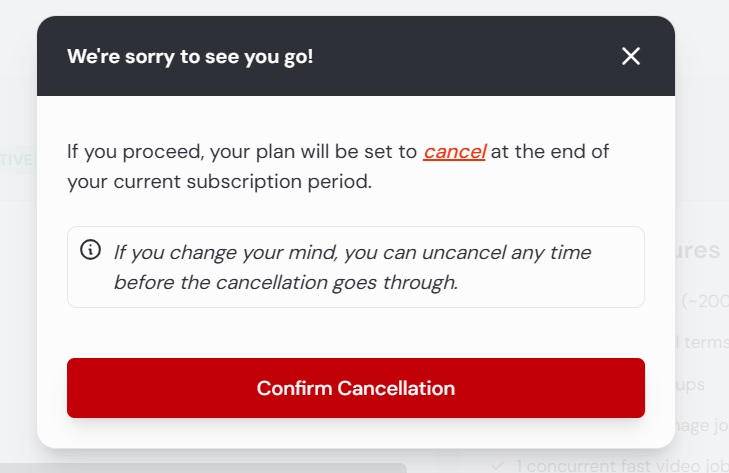Click the partially hidden green ACTIVE status badge
This screenshot has width=729, height=473.
point(17,160)
